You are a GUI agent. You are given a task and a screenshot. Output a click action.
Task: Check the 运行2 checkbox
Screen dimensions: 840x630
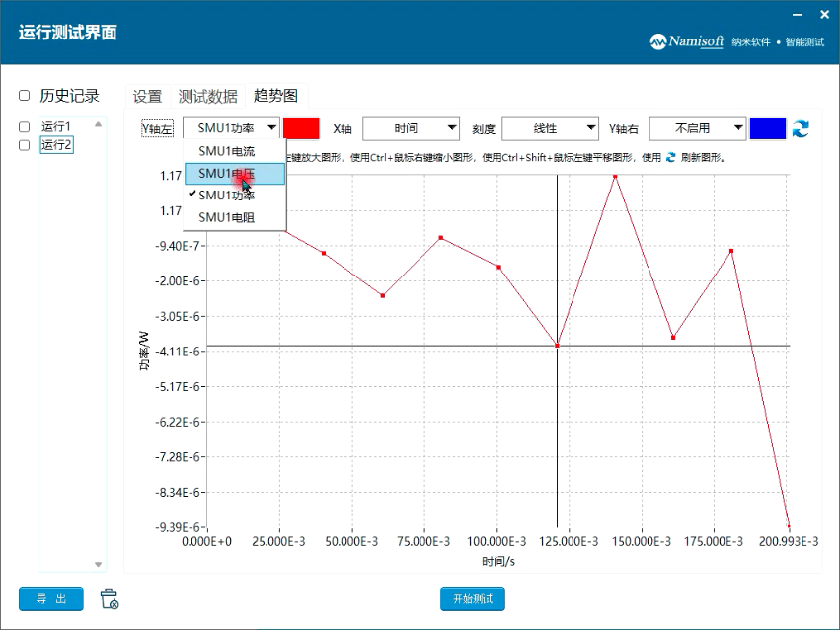pos(25,144)
